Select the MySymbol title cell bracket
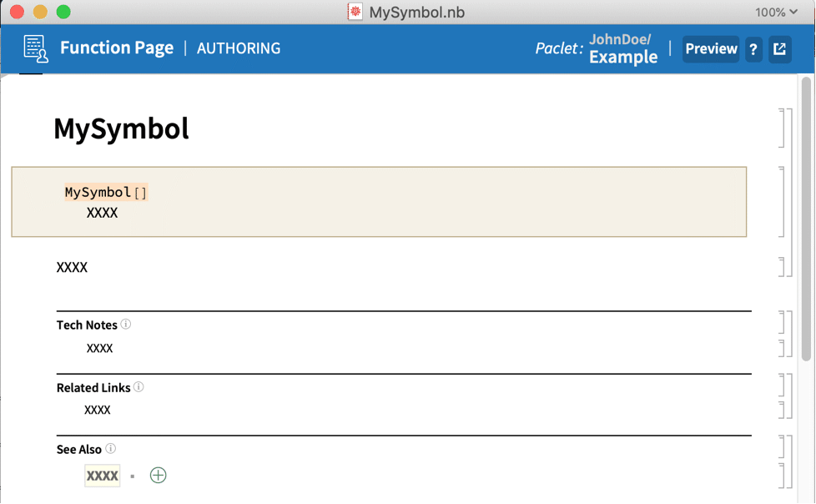816x504 pixels. (784, 128)
